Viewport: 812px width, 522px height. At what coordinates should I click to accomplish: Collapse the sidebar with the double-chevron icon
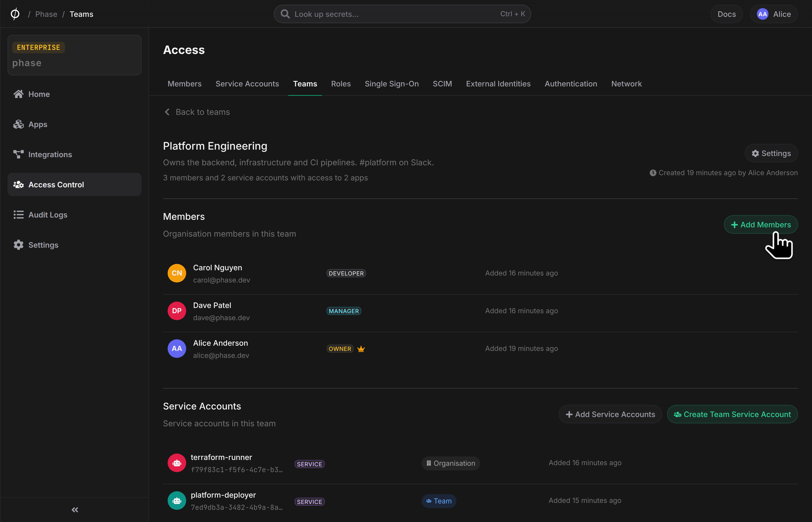click(x=75, y=510)
